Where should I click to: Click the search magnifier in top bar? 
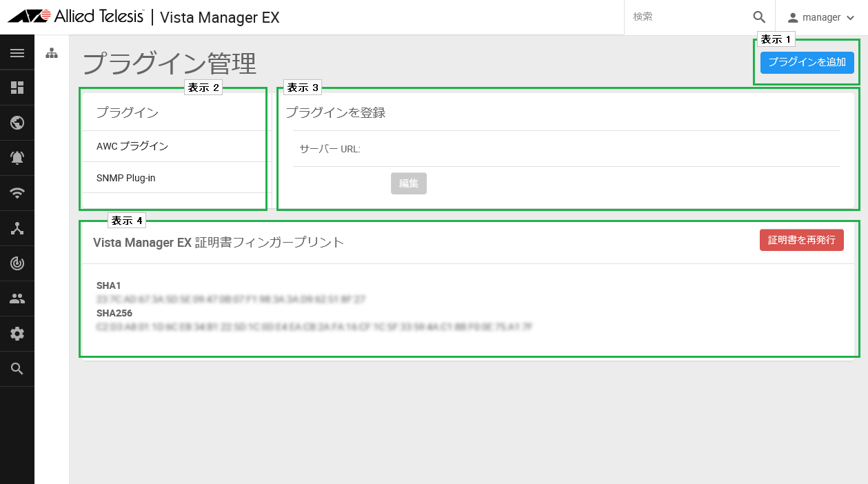click(x=759, y=17)
